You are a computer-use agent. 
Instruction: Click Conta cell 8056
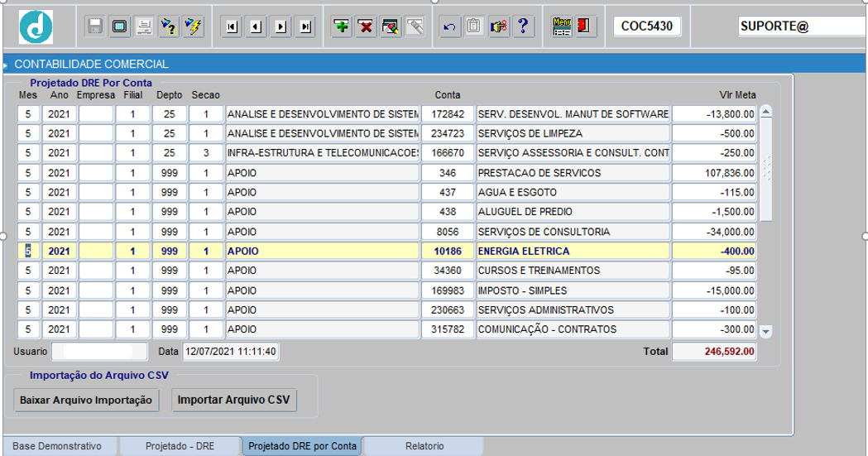[448, 232]
